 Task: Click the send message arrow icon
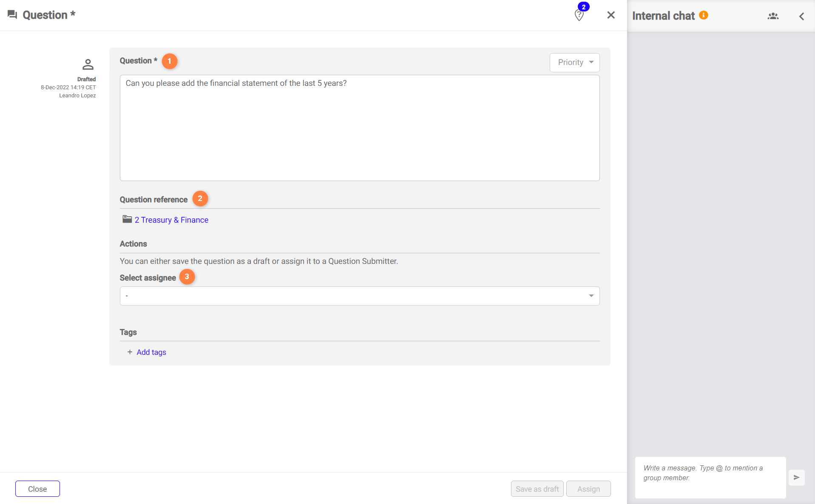[796, 477]
